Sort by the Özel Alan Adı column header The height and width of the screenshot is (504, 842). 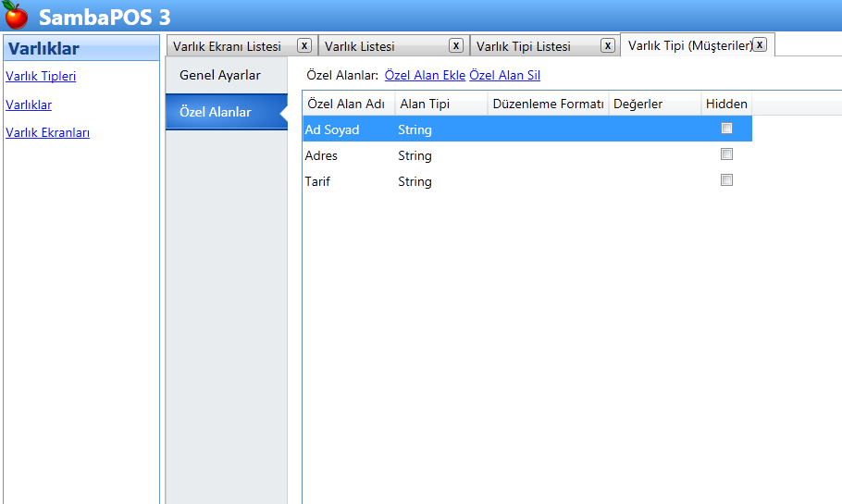pyautogui.click(x=346, y=104)
